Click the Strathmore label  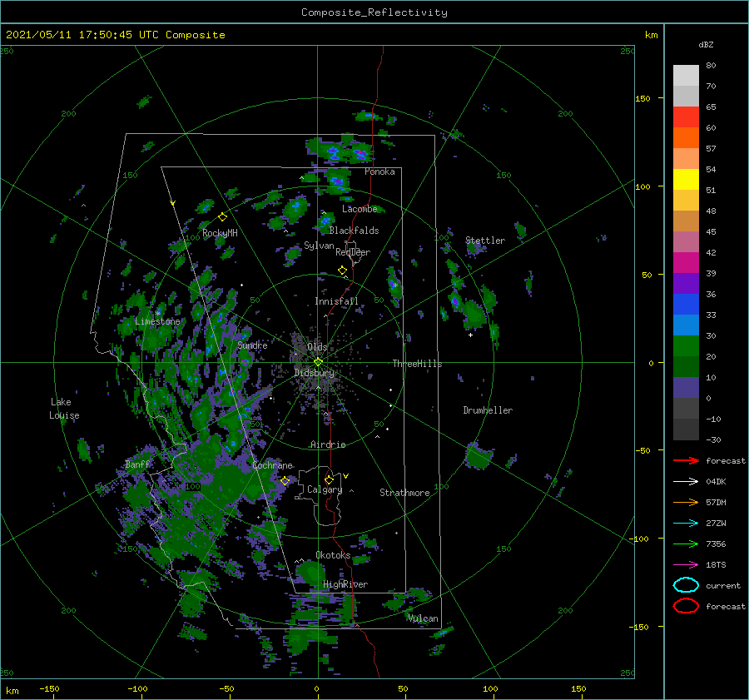(x=404, y=493)
